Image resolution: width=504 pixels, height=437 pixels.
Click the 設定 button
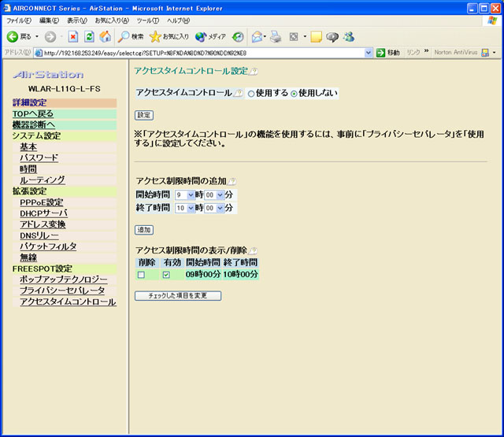pos(144,116)
